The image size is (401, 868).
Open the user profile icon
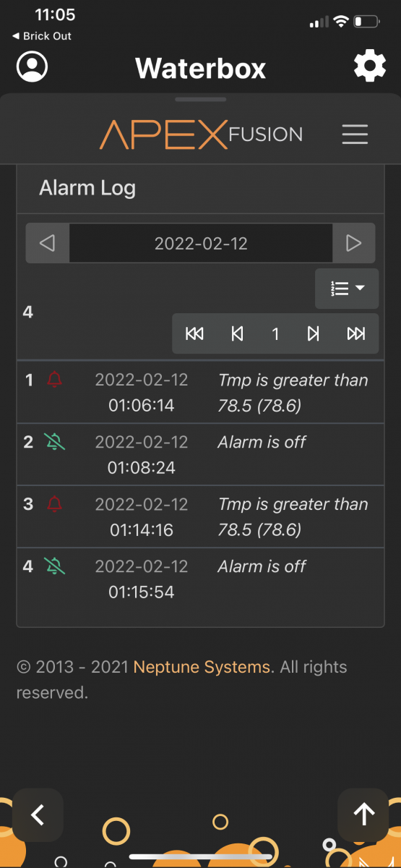tap(32, 67)
